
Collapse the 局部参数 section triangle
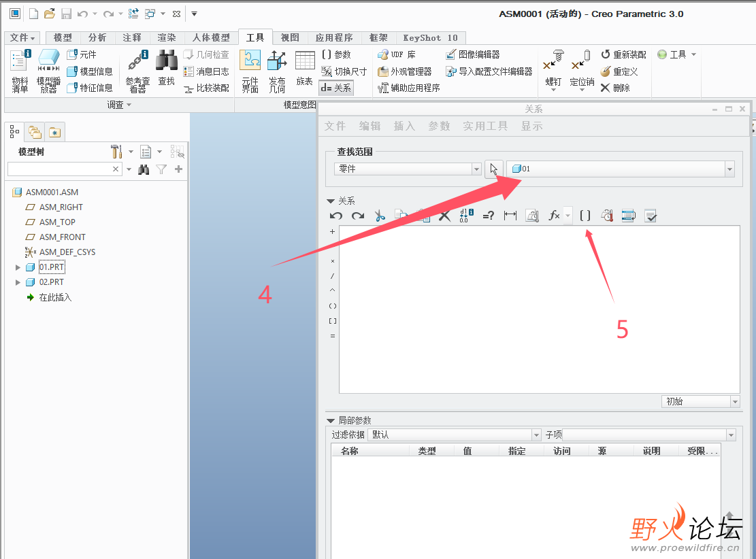[x=331, y=421]
